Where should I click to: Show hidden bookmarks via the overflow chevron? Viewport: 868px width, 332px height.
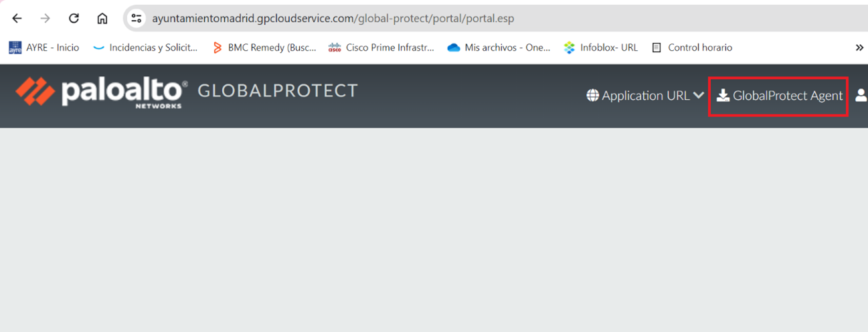pos(859,48)
